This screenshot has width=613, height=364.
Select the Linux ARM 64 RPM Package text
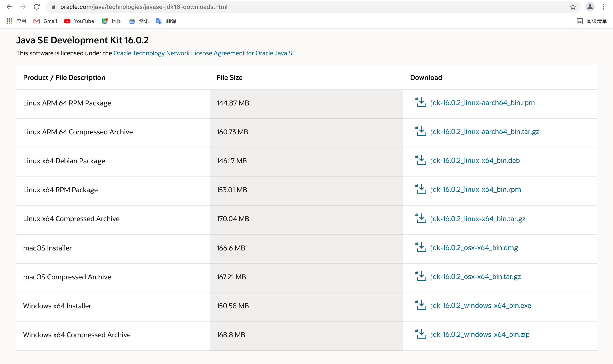pos(67,103)
